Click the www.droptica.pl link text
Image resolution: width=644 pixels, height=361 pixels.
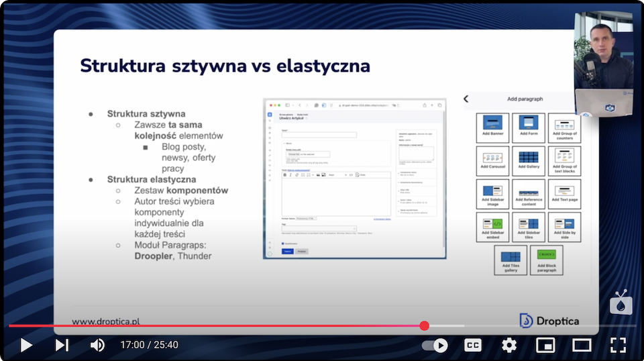pyautogui.click(x=105, y=321)
